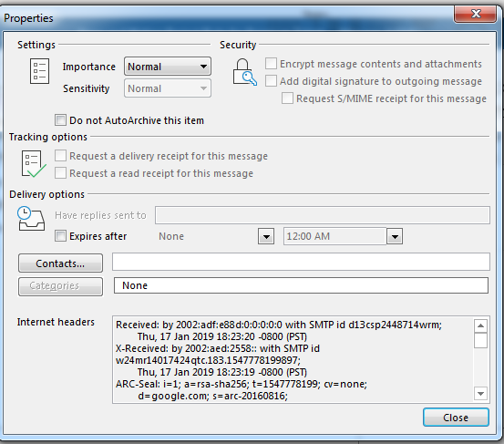Click the Contacts... button

60,263
